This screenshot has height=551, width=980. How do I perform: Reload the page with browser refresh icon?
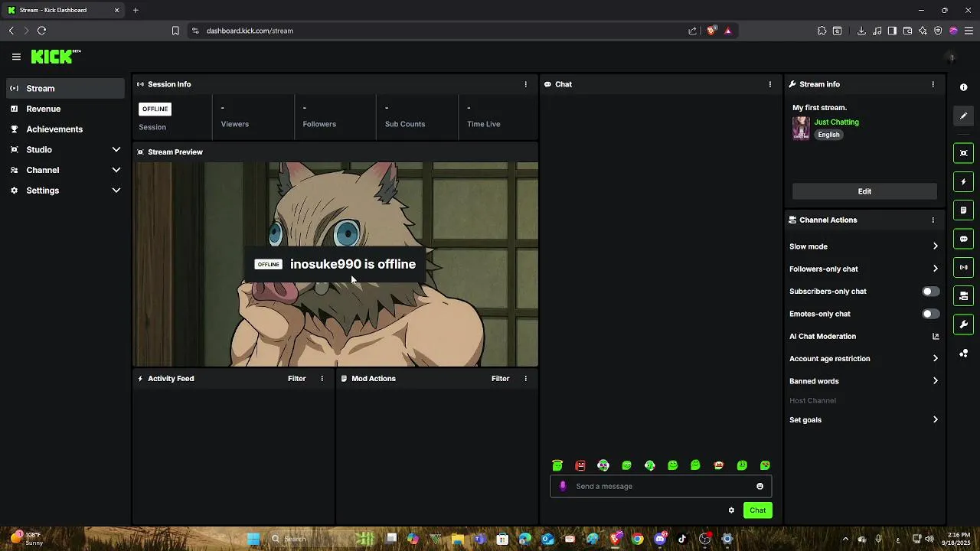click(41, 31)
